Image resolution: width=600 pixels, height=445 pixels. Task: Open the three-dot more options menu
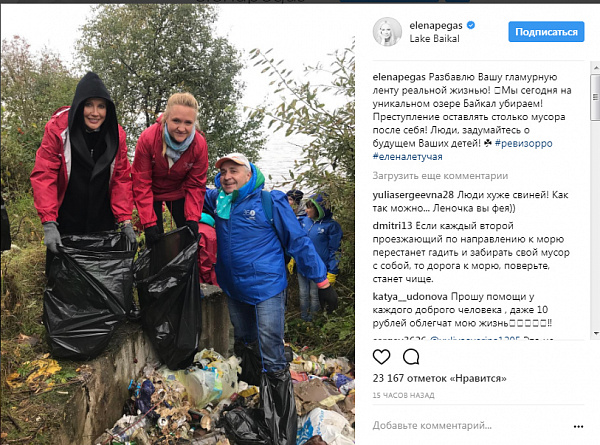(x=578, y=426)
